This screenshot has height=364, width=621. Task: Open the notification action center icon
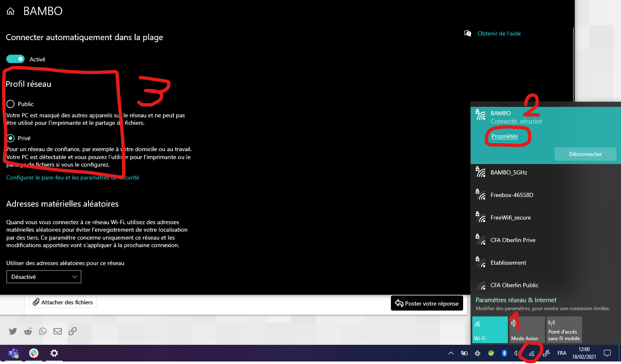coord(607,353)
